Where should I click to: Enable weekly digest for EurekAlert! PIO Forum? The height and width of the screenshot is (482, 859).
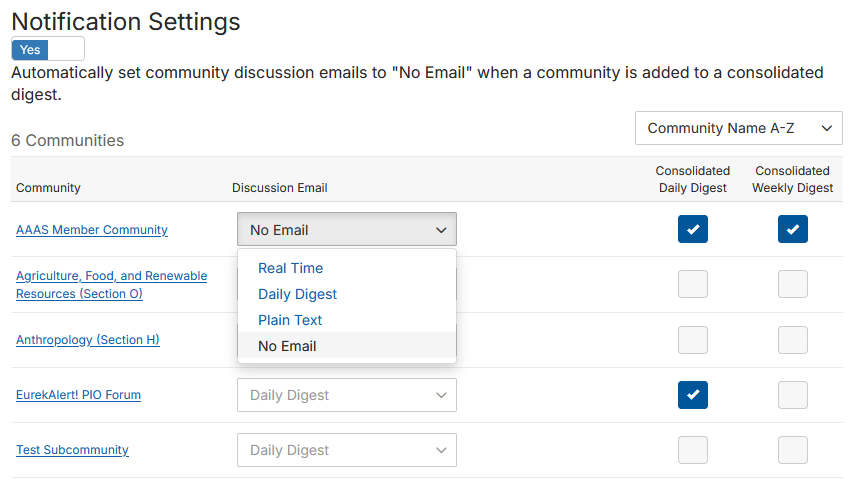pos(793,395)
